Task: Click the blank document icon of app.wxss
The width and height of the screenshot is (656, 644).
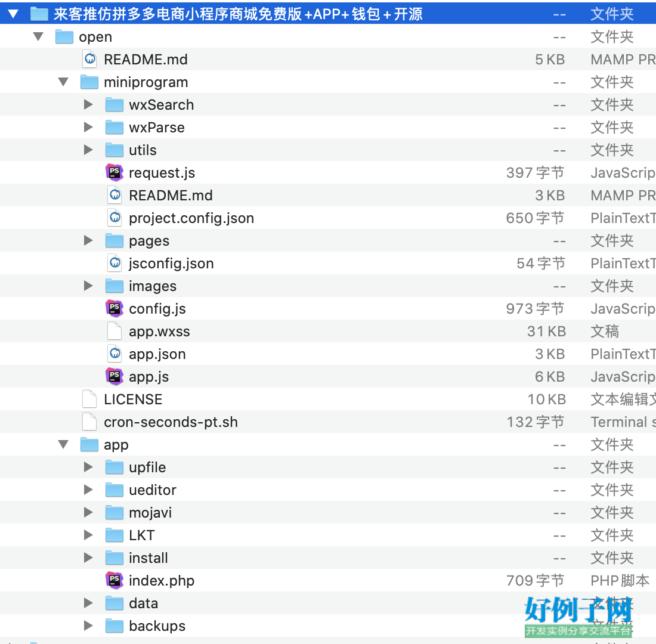Action: (115, 331)
